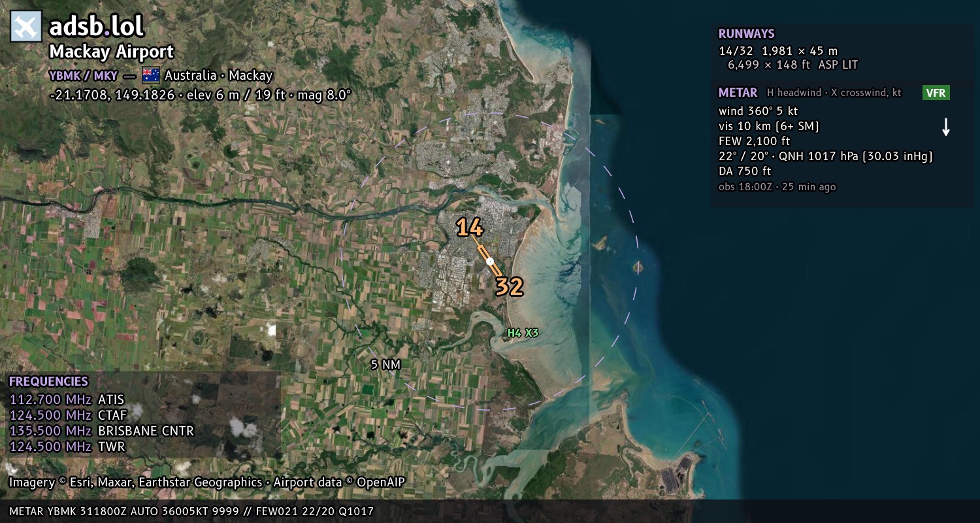Click the wind direction arrow icon
980x523 pixels.
(x=945, y=127)
